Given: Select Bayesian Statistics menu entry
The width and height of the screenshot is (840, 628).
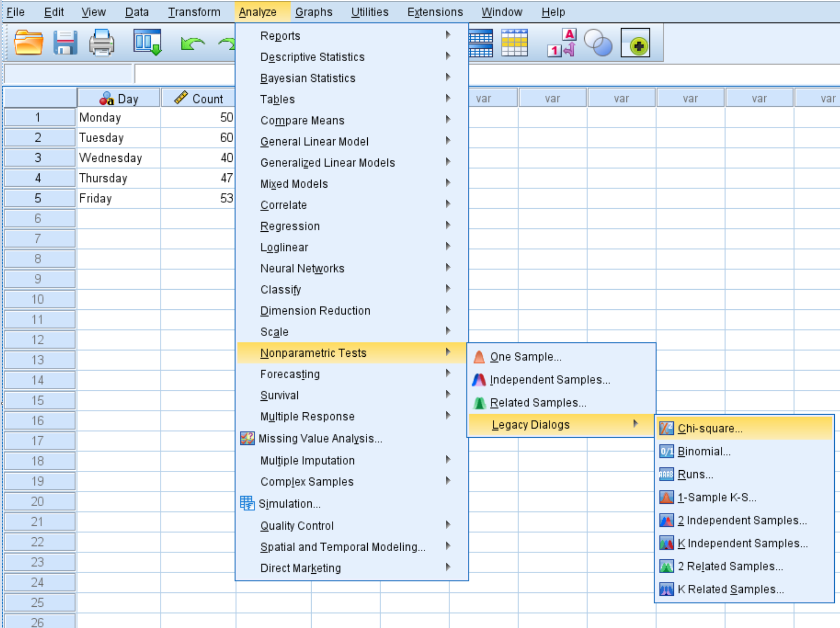Looking at the screenshot, I should 352,78.
